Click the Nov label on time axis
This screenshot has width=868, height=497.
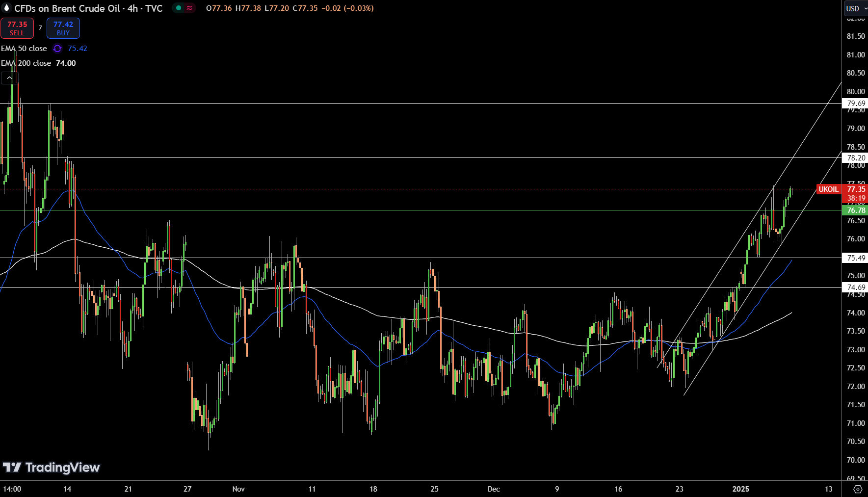(238, 489)
